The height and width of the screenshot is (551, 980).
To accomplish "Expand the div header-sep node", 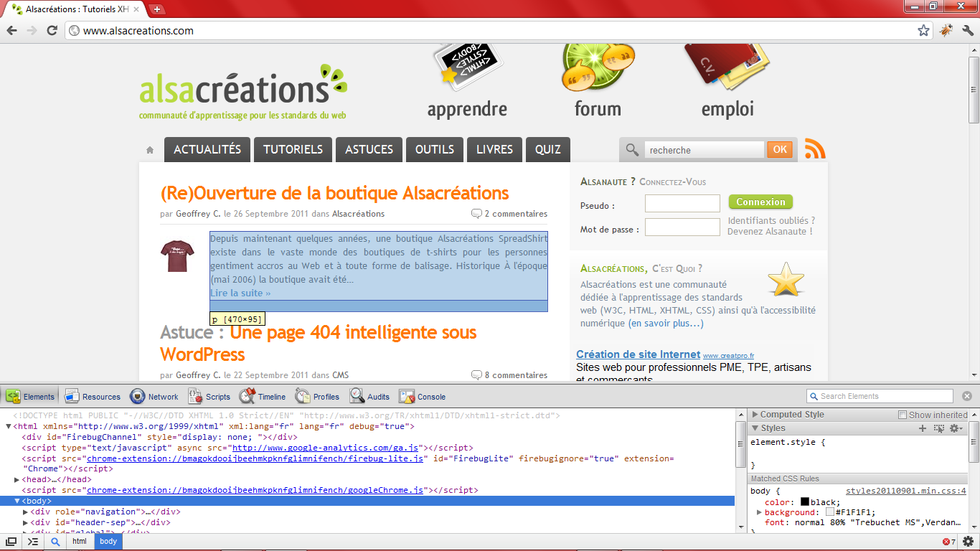I will pos(26,522).
